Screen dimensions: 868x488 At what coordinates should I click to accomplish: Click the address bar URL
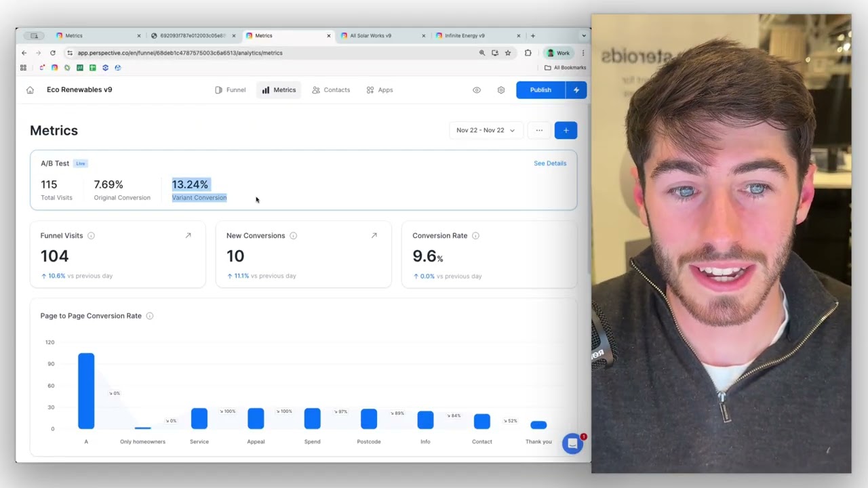click(180, 53)
